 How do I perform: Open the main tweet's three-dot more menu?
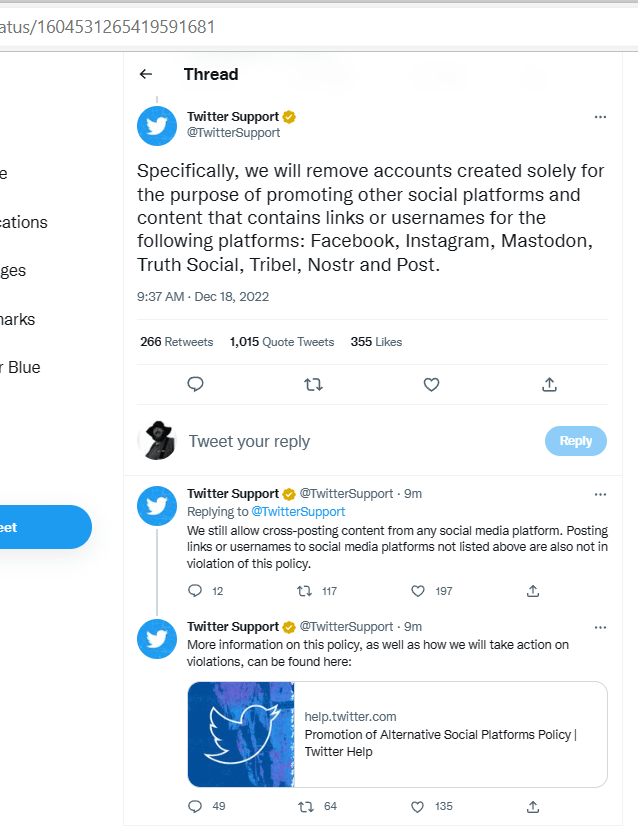[x=600, y=117]
